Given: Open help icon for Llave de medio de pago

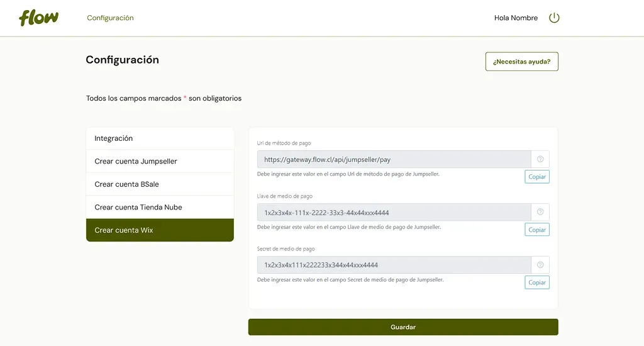Looking at the screenshot, I should (x=540, y=212).
